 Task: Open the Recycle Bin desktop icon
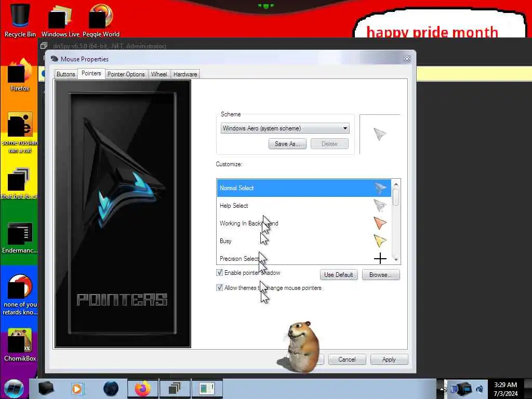pos(20,19)
